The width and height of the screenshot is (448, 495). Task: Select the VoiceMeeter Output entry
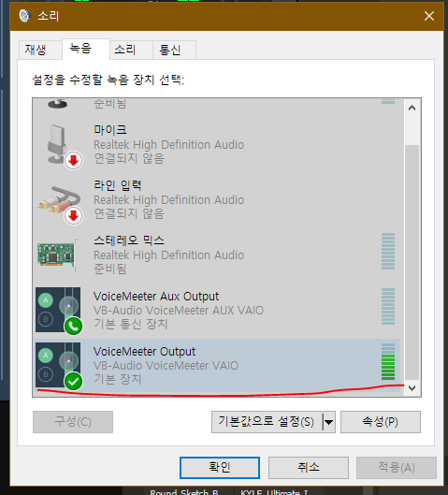click(218, 366)
